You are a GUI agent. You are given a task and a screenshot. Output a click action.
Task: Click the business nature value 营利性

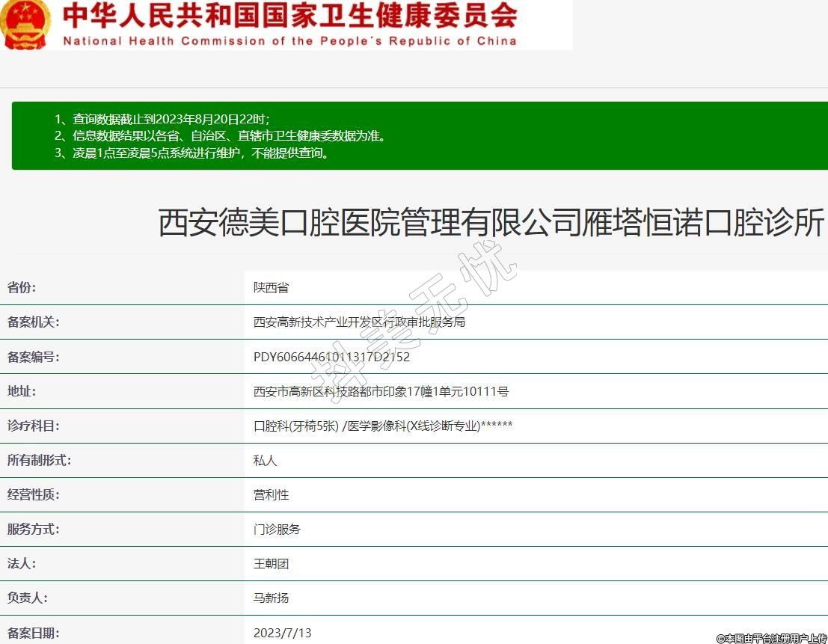(271, 494)
